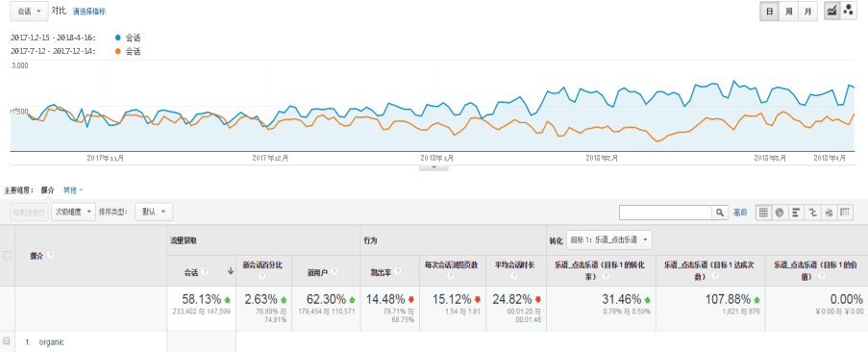
Task: Switch chart granularity to 月 tab
Action: point(807,12)
